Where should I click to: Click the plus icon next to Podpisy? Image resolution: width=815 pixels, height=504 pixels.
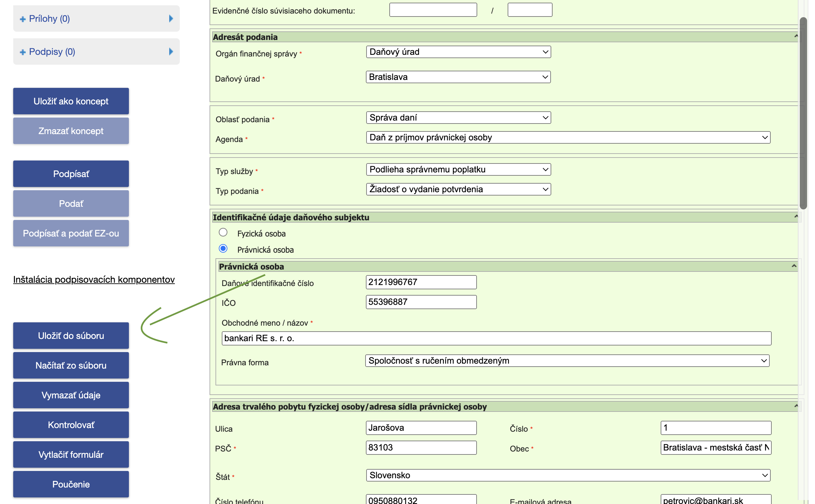point(23,52)
